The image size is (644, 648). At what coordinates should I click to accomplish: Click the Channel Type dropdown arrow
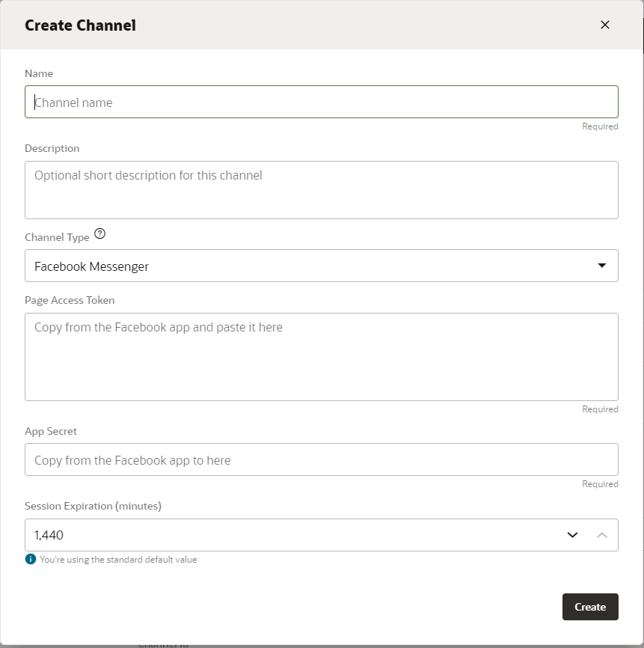[602, 266]
